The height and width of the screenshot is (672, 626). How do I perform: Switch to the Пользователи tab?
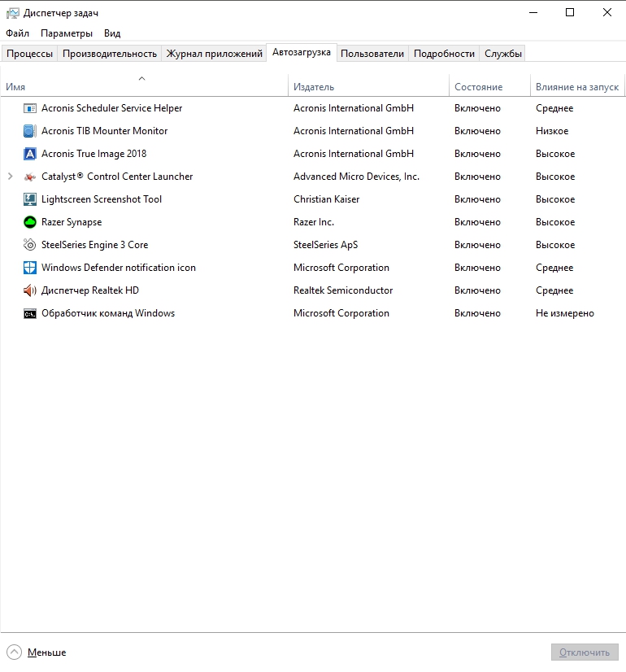coord(372,54)
